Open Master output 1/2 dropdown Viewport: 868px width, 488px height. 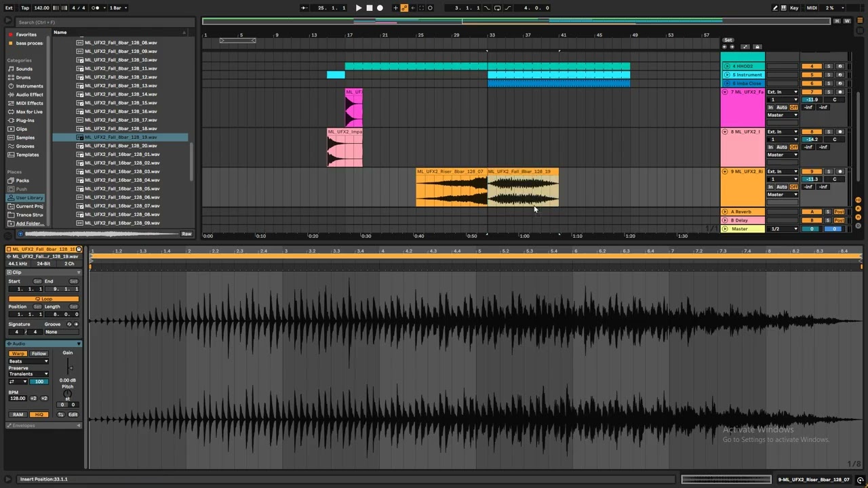click(x=782, y=228)
